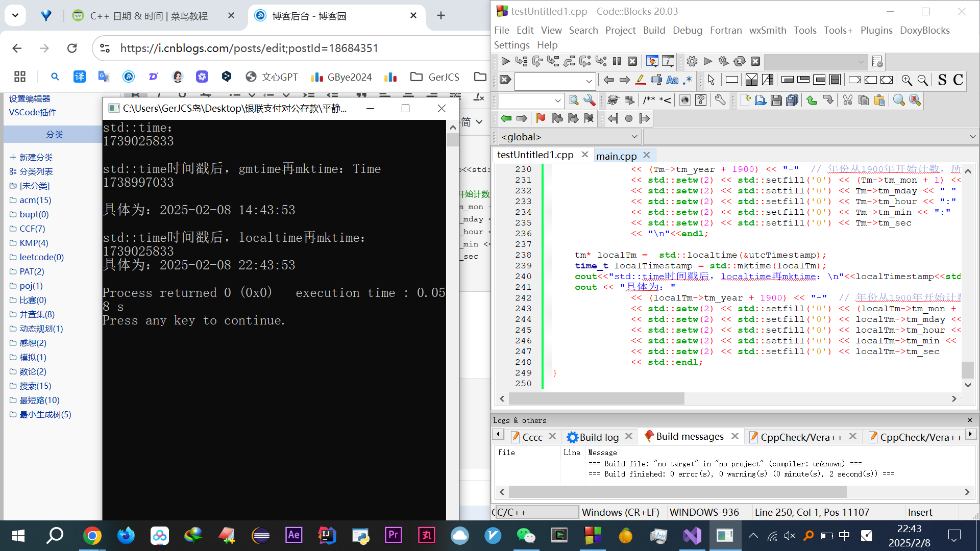Image resolution: width=980 pixels, height=551 pixels.
Task: Click the 新建分类 link
Action: coord(36,157)
